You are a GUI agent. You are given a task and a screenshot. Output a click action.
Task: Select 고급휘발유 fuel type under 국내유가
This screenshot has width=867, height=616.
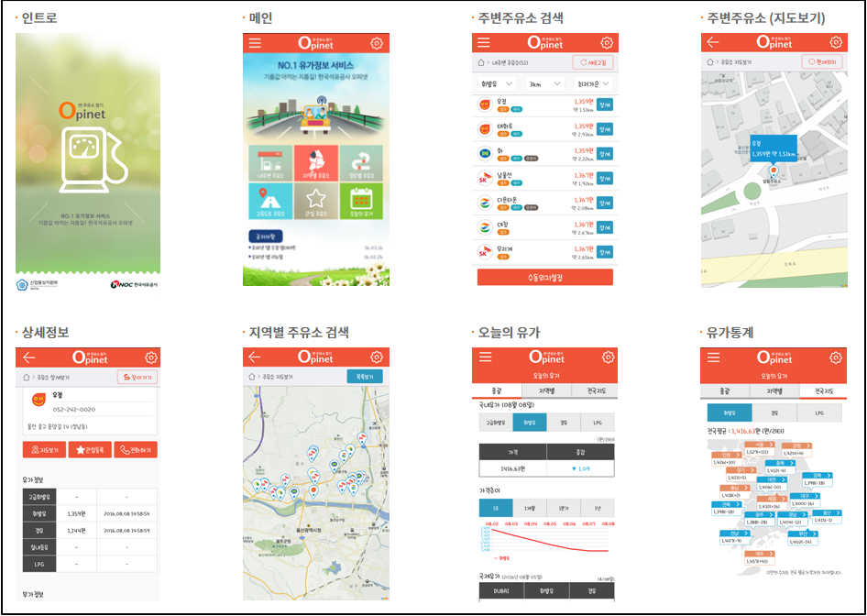pos(496,423)
